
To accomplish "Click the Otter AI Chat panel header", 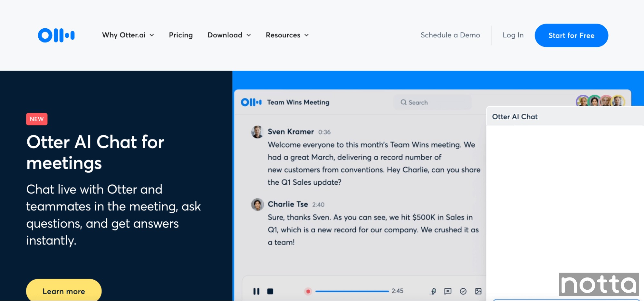I will pos(565,117).
